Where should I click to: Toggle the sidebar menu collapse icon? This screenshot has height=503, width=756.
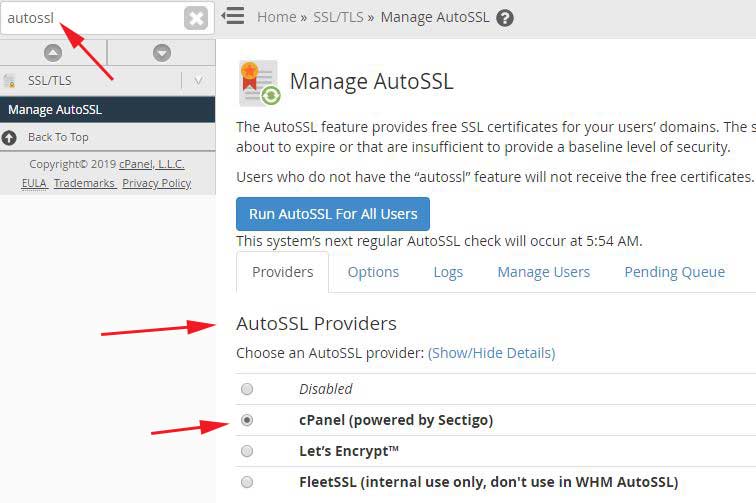233,16
